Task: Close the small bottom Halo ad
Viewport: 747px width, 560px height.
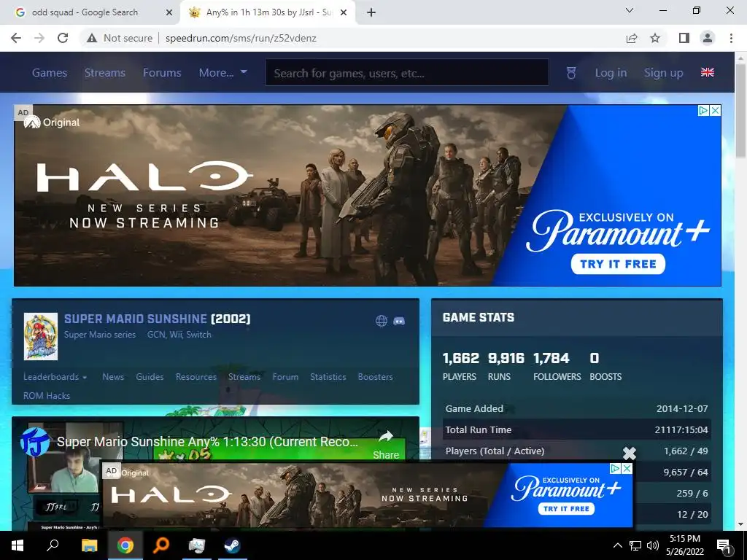Action: pyautogui.click(x=627, y=469)
